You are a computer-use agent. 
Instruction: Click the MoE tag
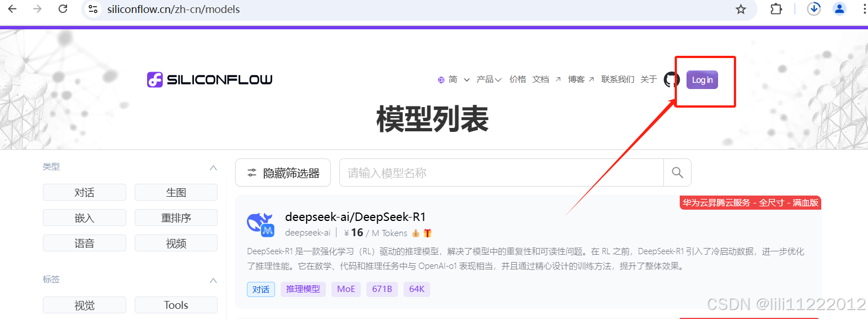click(x=346, y=289)
